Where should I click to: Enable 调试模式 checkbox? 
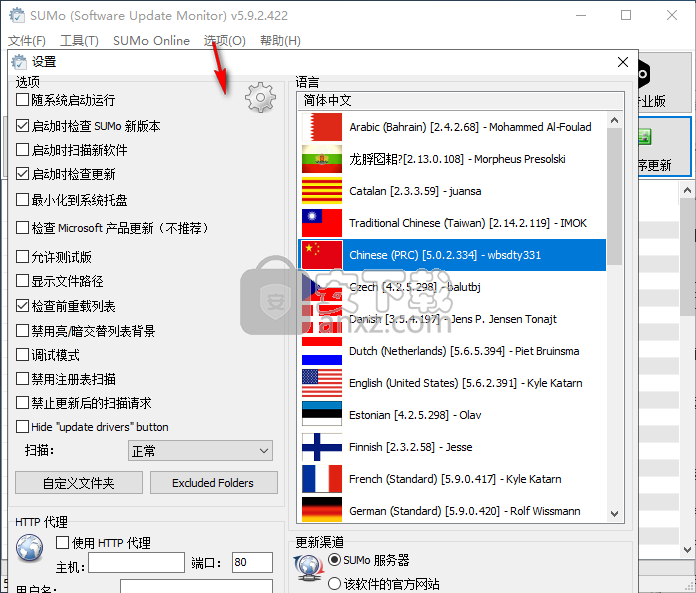pos(22,355)
